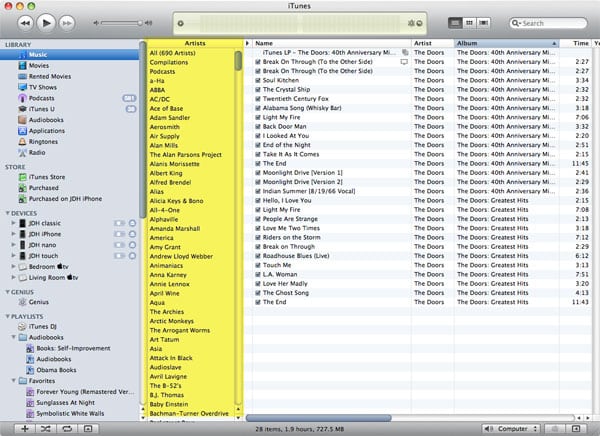Sort by the Album column header
The width and height of the screenshot is (600, 436).
[507, 43]
